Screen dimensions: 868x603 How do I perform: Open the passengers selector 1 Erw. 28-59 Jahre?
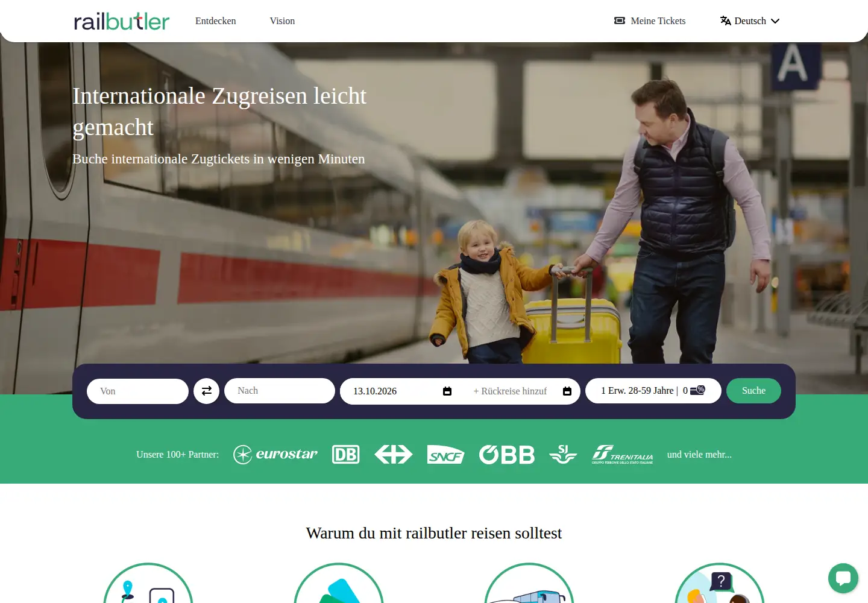click(x=653, y=391)
